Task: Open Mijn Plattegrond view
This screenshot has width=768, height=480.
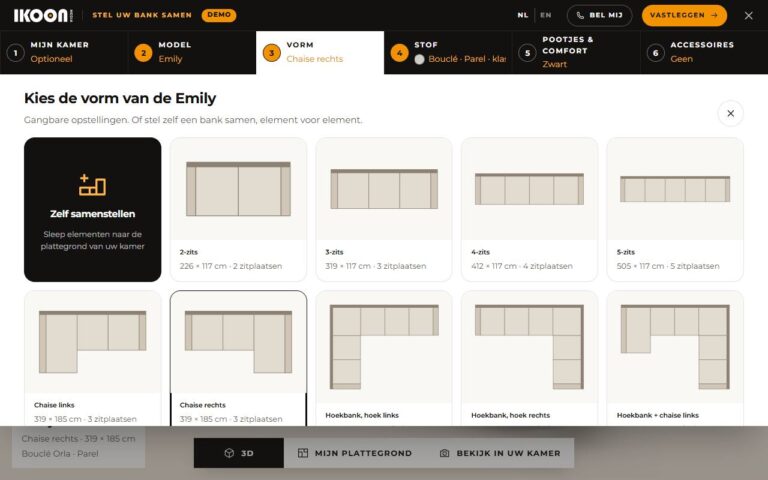Action: click(x=355, y=453)
